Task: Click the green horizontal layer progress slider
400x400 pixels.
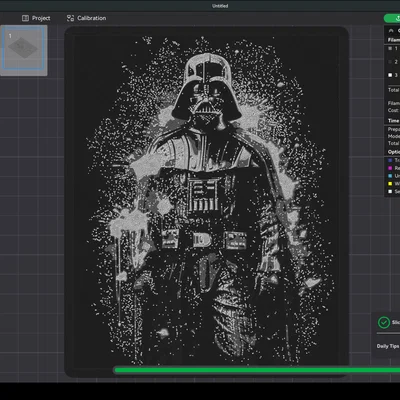Action: coord(257,370)
